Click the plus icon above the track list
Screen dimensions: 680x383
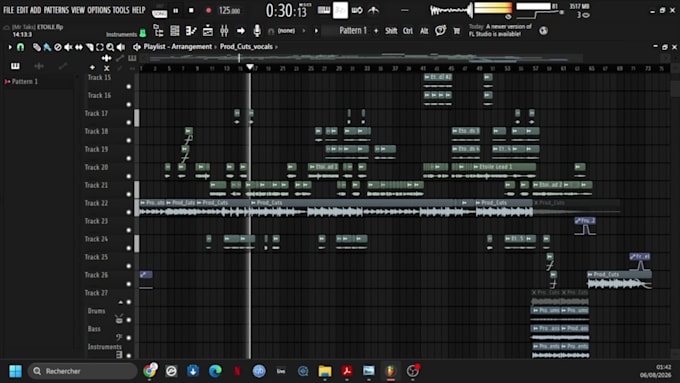[92, 68]
